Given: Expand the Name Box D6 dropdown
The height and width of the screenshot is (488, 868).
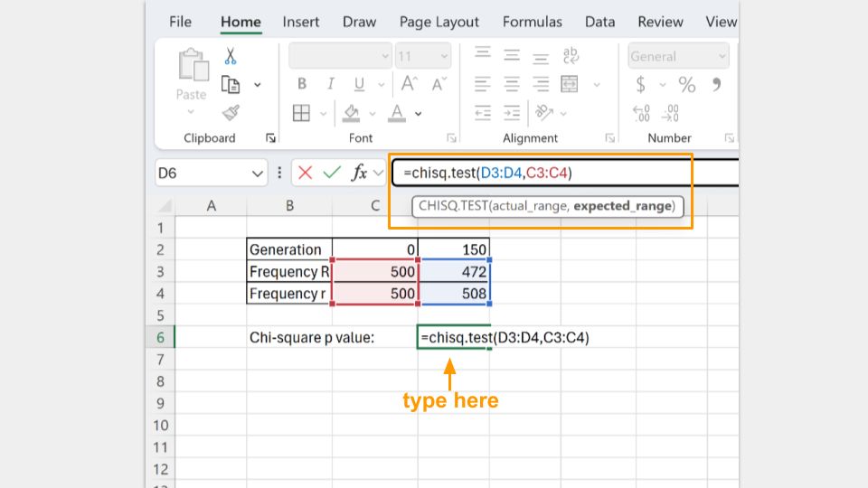Looking at the screenshot, I should [x=258, y=174].
